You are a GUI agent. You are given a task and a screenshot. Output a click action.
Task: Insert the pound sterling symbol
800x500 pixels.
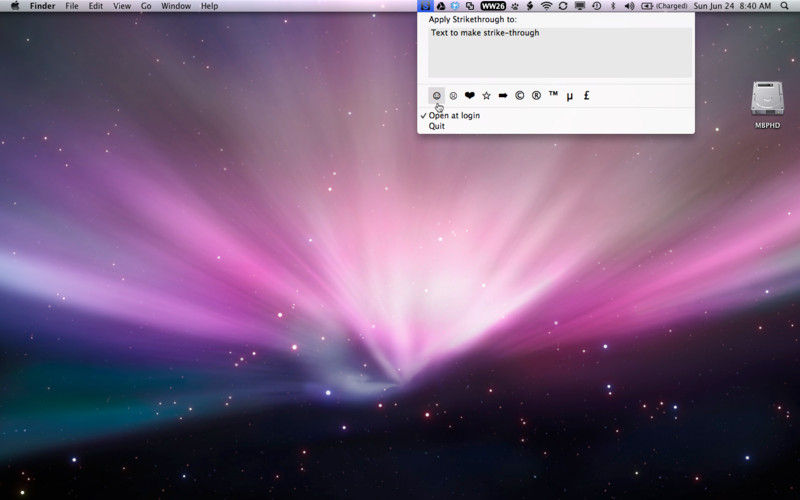587,95
